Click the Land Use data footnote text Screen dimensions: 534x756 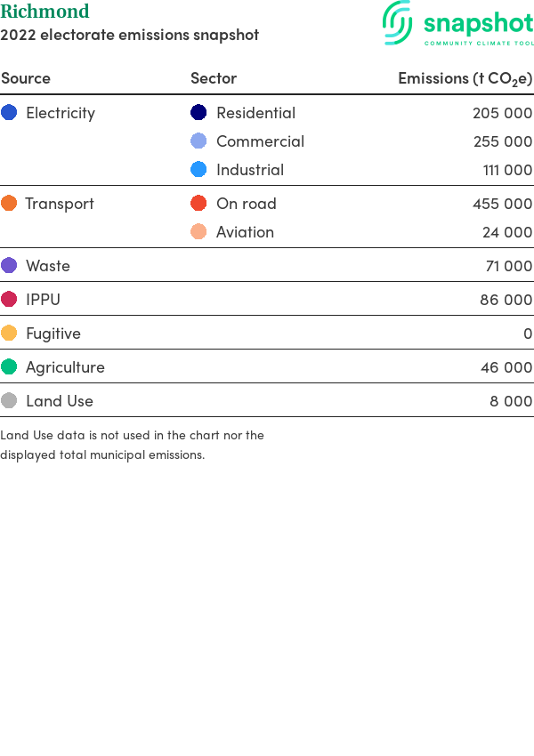click(x=133, y=445)
